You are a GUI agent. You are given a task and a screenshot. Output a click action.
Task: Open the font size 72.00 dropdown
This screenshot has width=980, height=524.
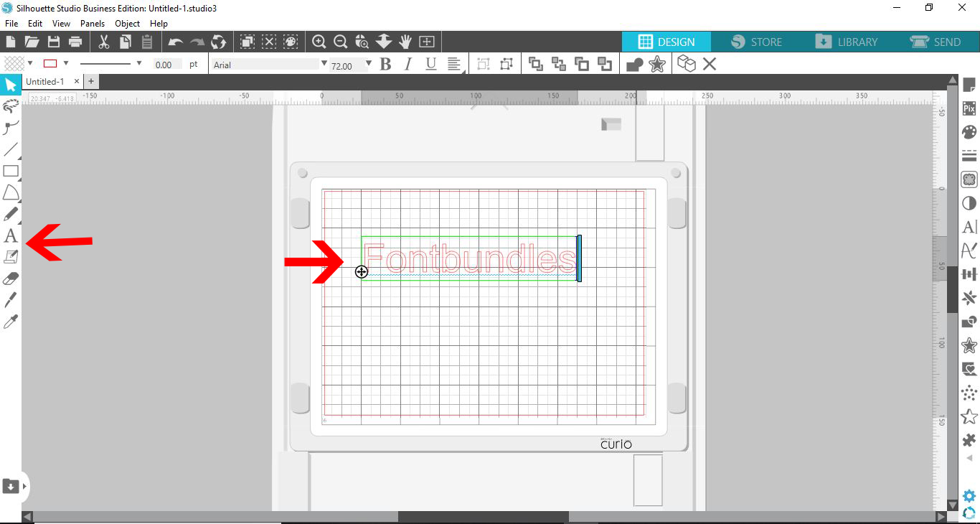[369, 64]
